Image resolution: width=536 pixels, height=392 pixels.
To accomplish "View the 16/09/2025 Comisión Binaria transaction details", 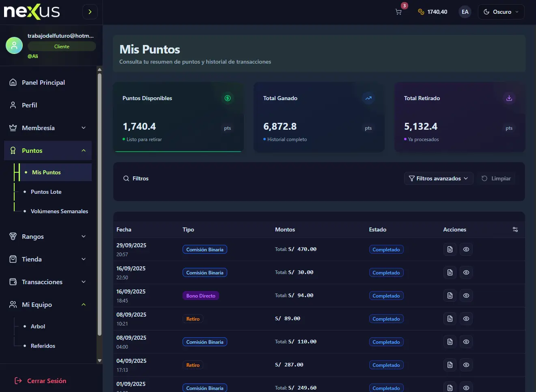I will pyautogui.click(x=466, y=272).
